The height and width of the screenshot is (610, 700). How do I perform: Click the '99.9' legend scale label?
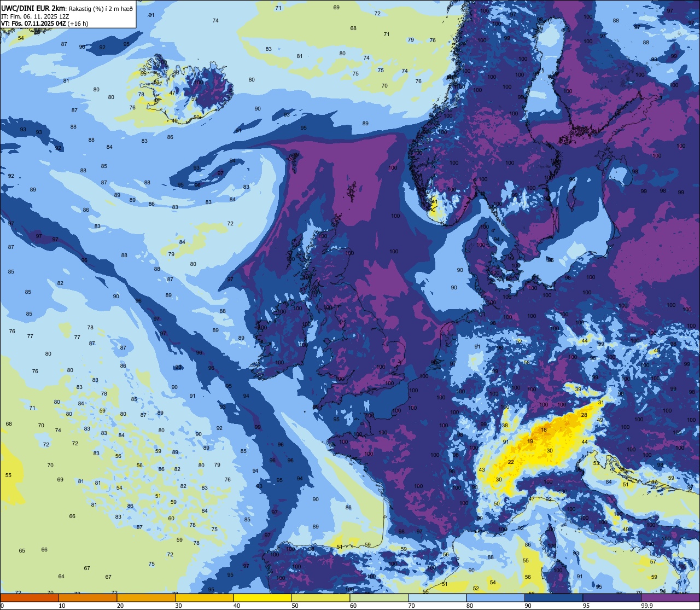[x=647, y=606]
